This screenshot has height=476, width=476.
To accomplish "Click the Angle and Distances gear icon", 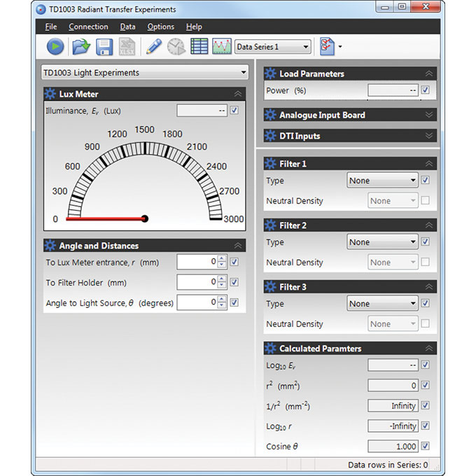I will pyautogui.click(x=50, y=245).
